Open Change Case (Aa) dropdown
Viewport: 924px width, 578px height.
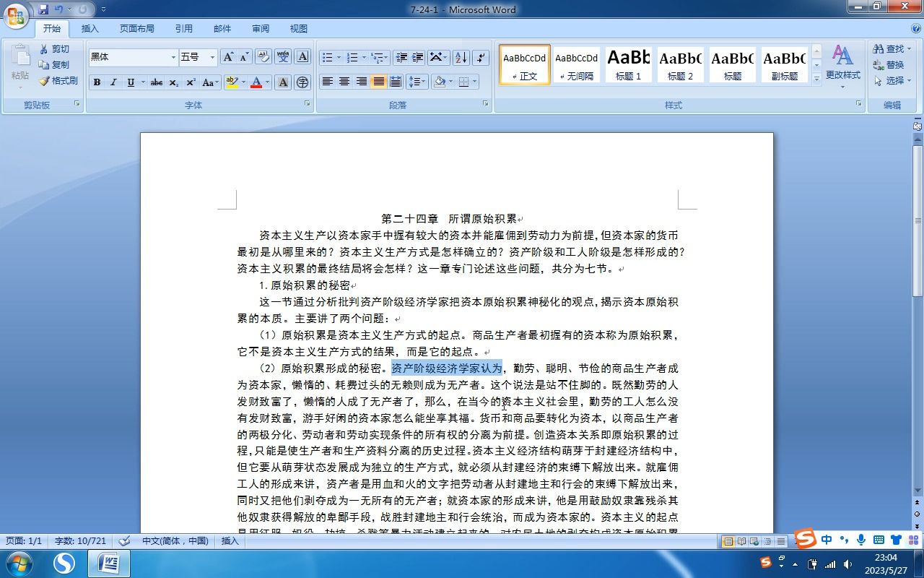coord(210,82)
